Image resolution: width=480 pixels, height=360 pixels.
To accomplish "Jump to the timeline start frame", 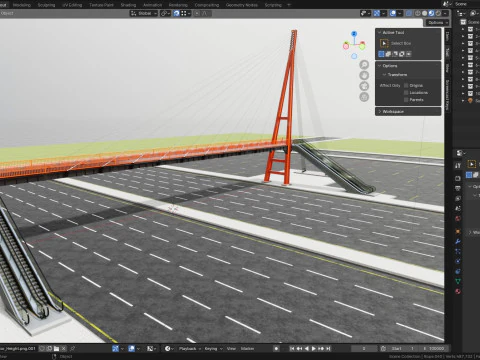I will point(292,349).
